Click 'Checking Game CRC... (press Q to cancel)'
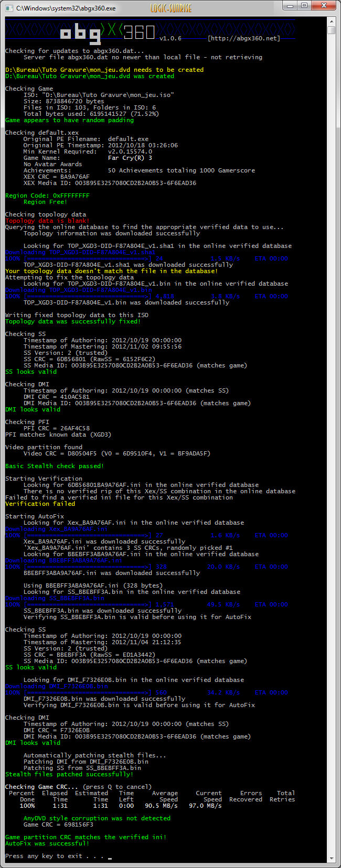 click(x=78, y=787)
